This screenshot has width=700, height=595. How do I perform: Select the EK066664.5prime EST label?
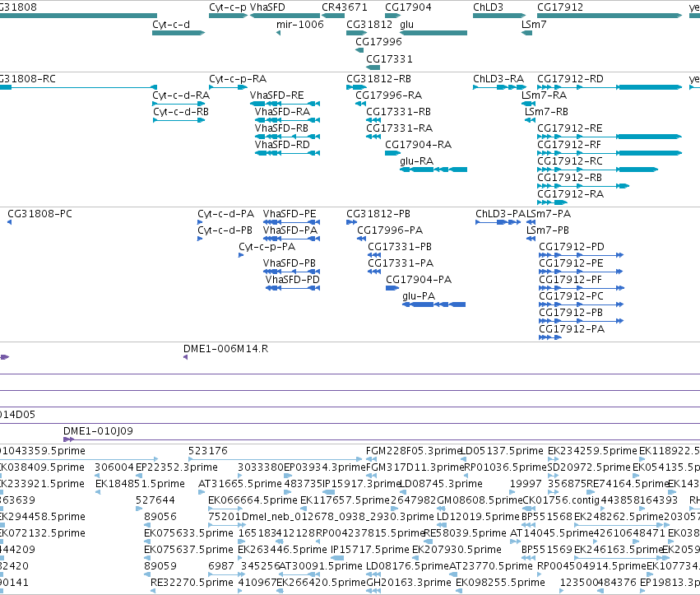click(x=253, y=500)
